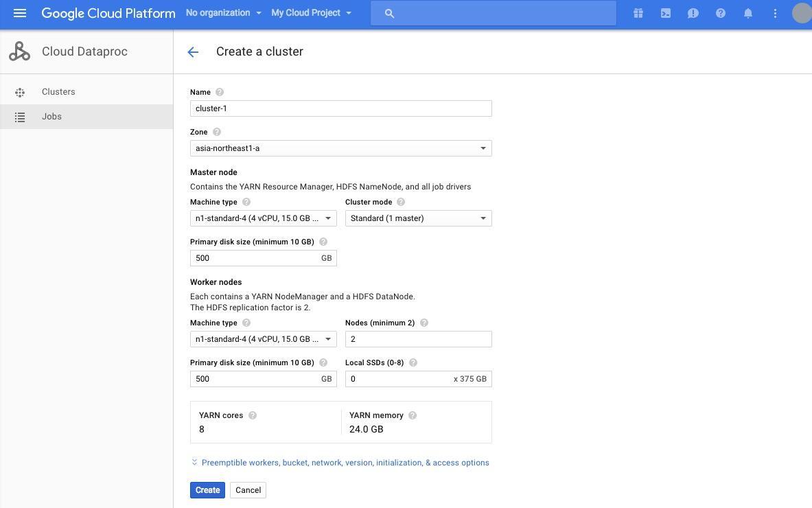The height and width of the screenshot is (508, 812).
Task: Click help icon beside worker Machine type
Action: point(246,323)
